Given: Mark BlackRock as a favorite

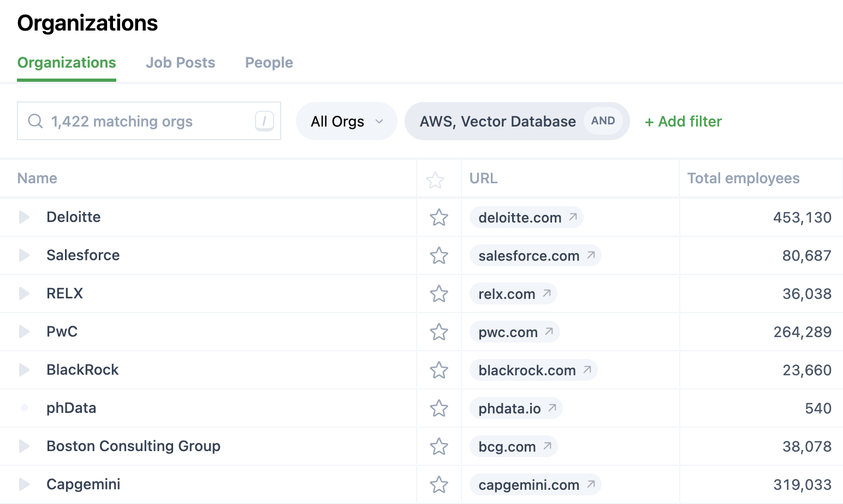Looking at the screenshot, I should pyautogui.click(x=439, y=370).
